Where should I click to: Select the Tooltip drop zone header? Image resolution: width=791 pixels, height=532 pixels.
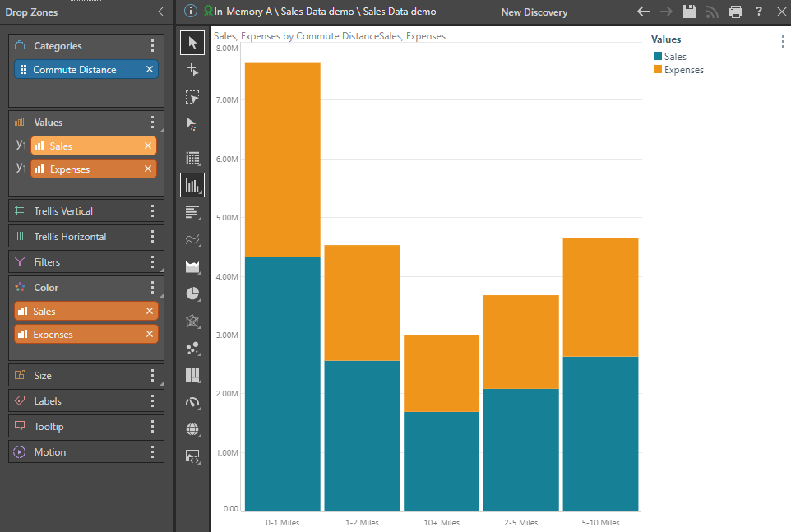[49, 427]
